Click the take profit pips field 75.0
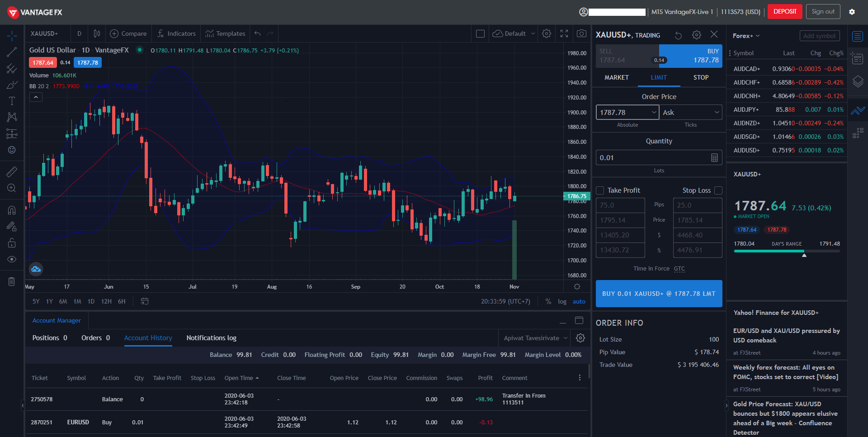This screenshot has height=437, width=868. (x=620, y=205)
